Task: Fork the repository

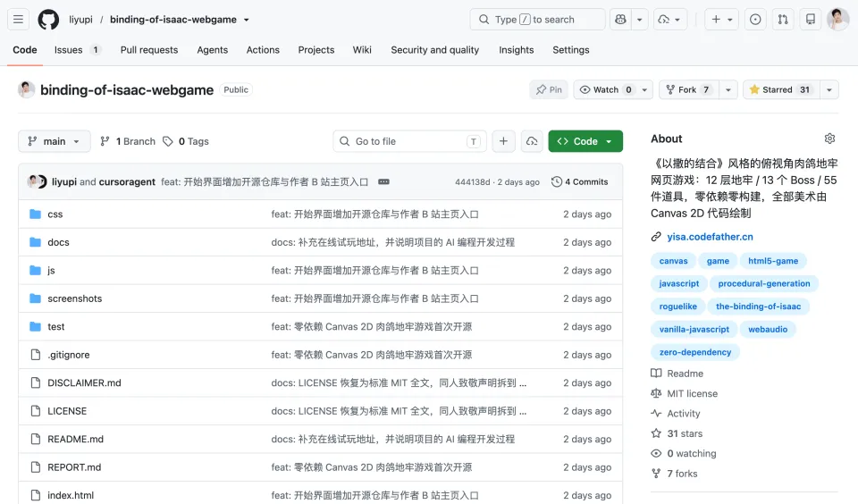Action: tap(689, 89)
